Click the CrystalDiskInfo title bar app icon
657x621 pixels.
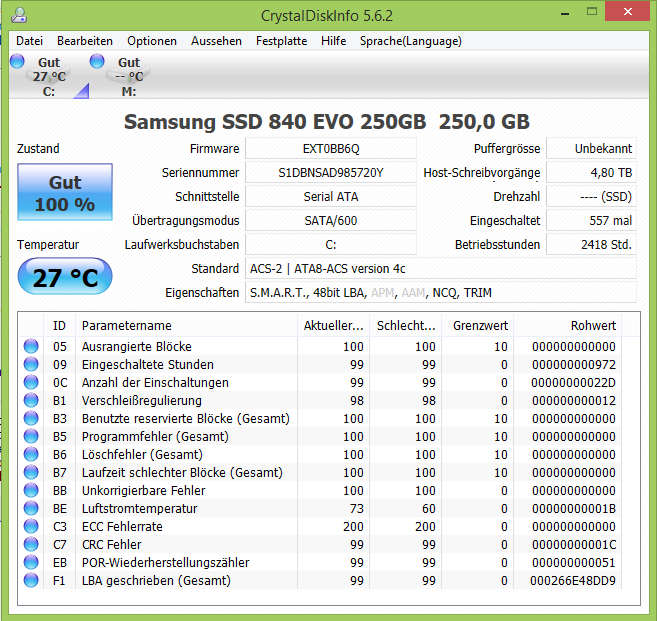pyautogui.click(x=19, y=15)
